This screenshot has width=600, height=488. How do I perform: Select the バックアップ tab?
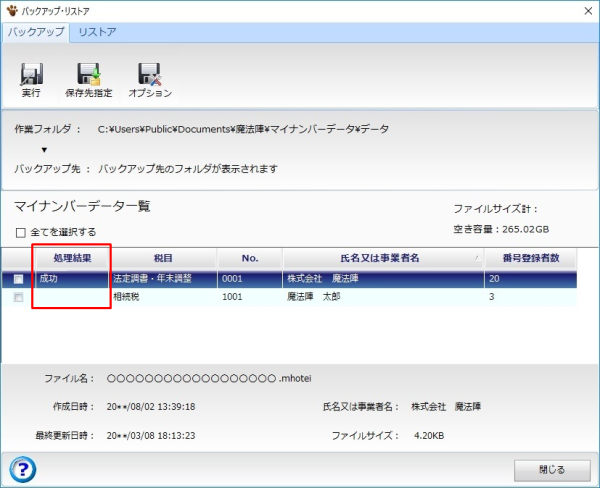[36, 32]
